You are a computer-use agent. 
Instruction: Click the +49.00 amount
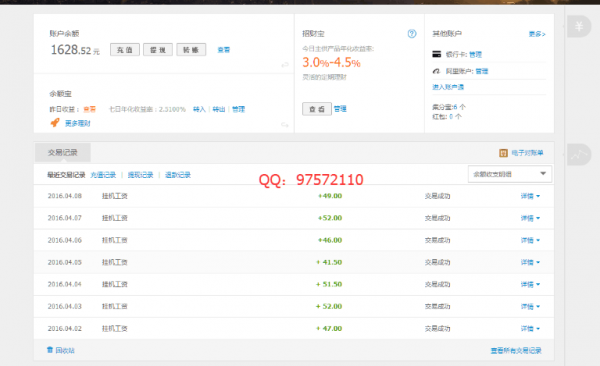point(330,196)
